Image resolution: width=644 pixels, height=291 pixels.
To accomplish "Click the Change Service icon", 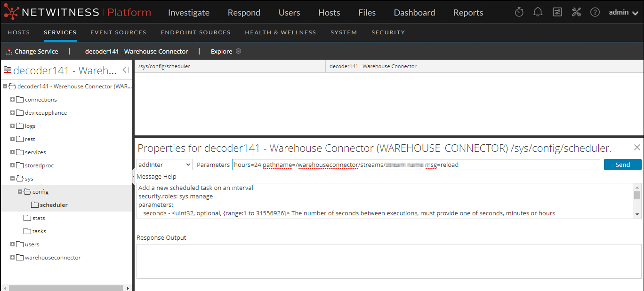I will point(9,52).
